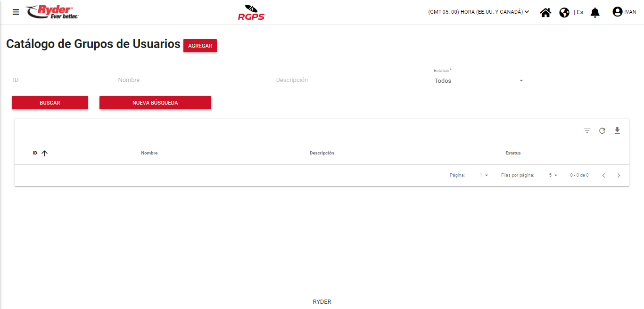Click the globe language icon
Viewport: 644px width, 309px height.
(564, 12)
